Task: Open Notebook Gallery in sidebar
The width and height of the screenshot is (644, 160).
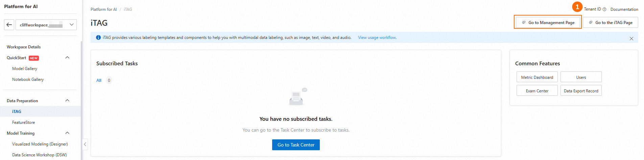Action: click(28, 79)
